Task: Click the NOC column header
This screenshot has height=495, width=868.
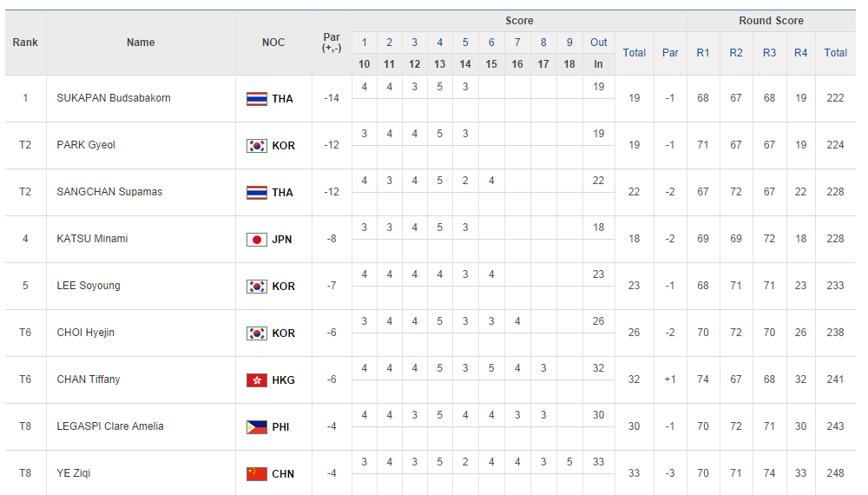Action: pyautogui.click(x=273, y=43)
